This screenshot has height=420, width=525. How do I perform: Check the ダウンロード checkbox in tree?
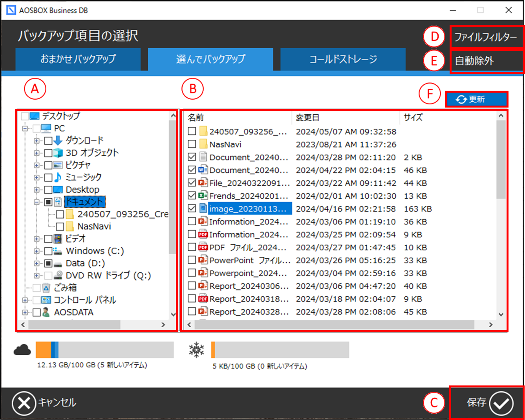click(48, 141)
